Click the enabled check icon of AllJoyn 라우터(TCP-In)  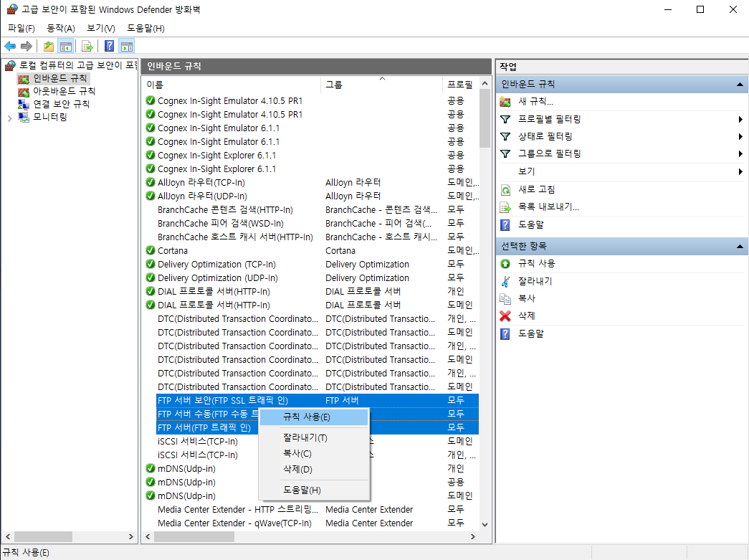[x=151, y=182]
